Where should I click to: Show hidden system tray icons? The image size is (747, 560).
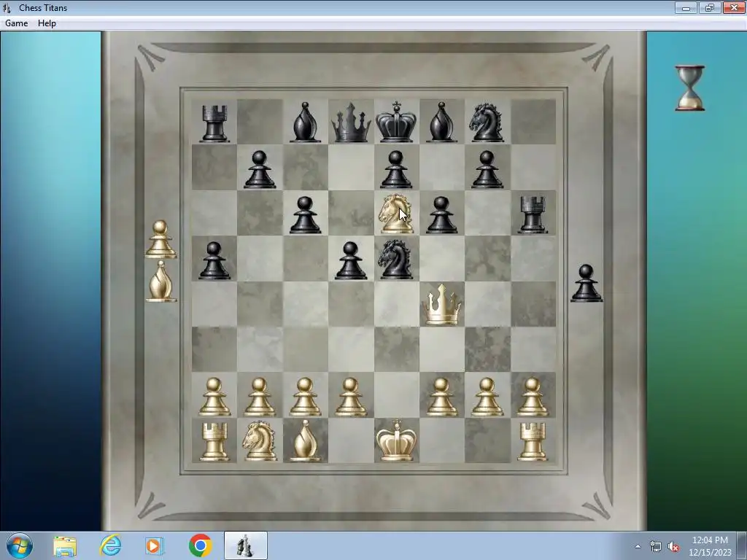click(x=638, y=546)
